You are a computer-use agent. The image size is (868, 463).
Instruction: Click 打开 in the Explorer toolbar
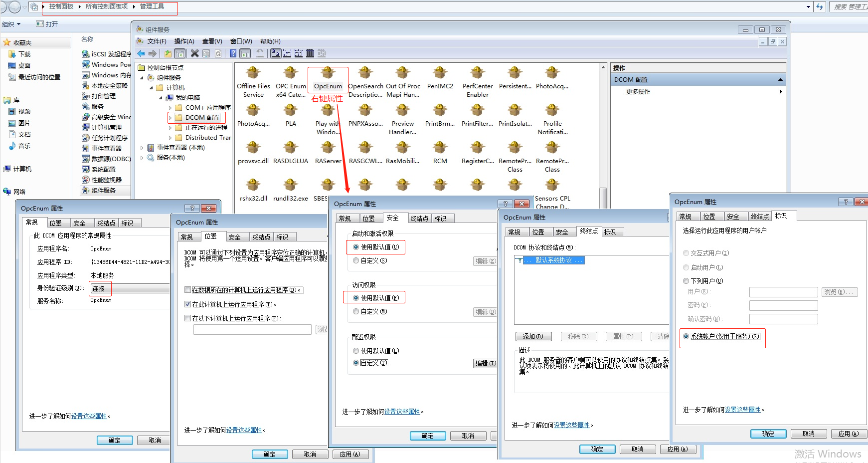[47, 24]
